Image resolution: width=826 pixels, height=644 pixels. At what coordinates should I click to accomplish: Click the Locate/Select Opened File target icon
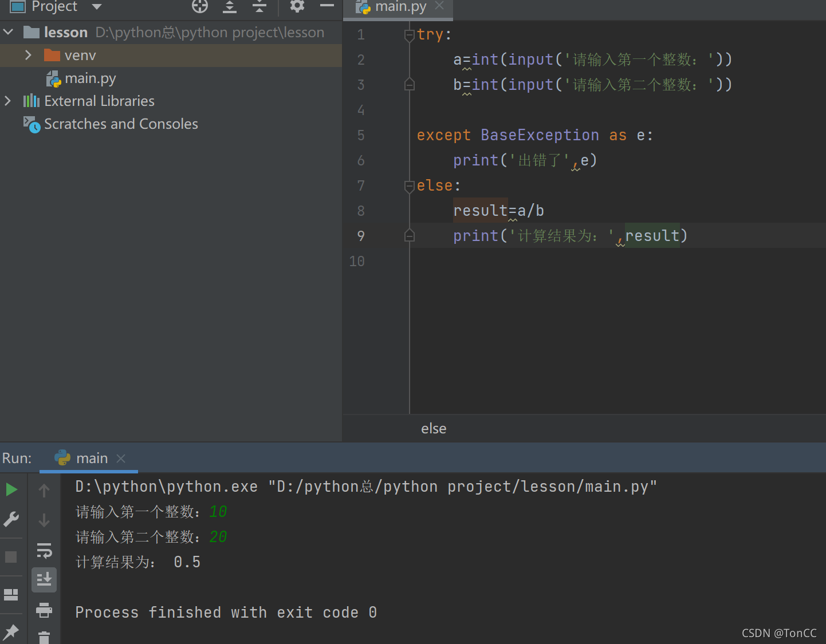[200, 6]
